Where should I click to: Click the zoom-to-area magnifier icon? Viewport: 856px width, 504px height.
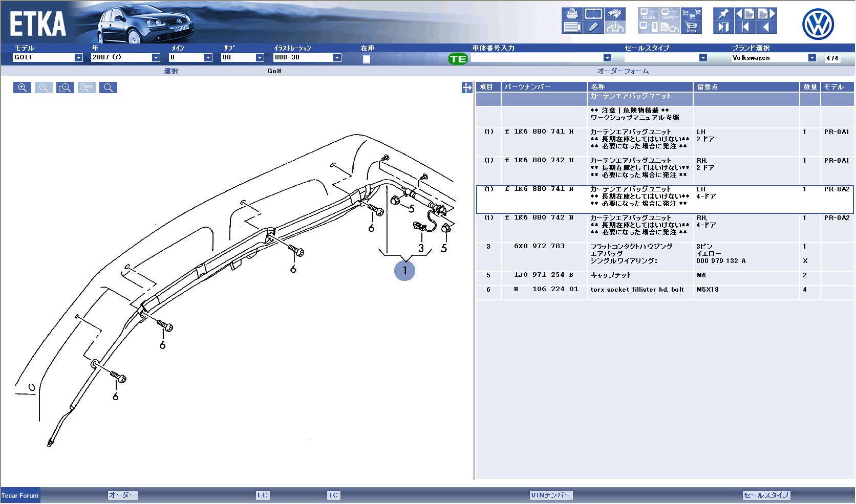[x=65, y=87]
